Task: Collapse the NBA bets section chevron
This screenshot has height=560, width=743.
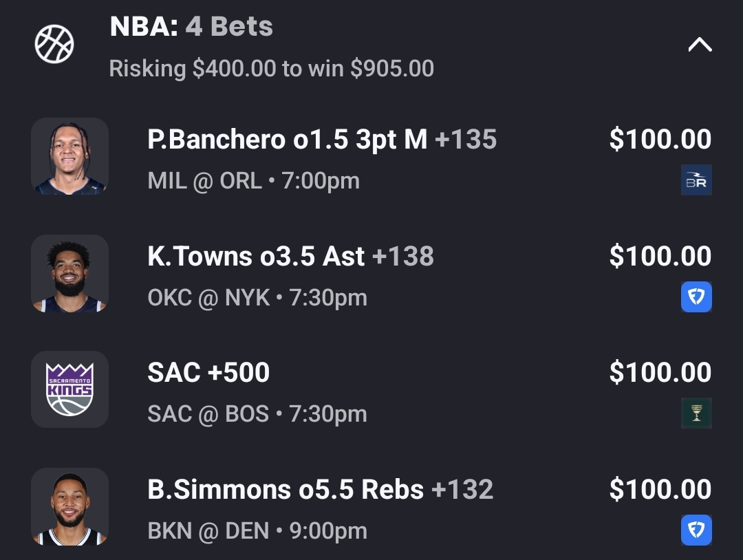Action: (x=700, y=45)
